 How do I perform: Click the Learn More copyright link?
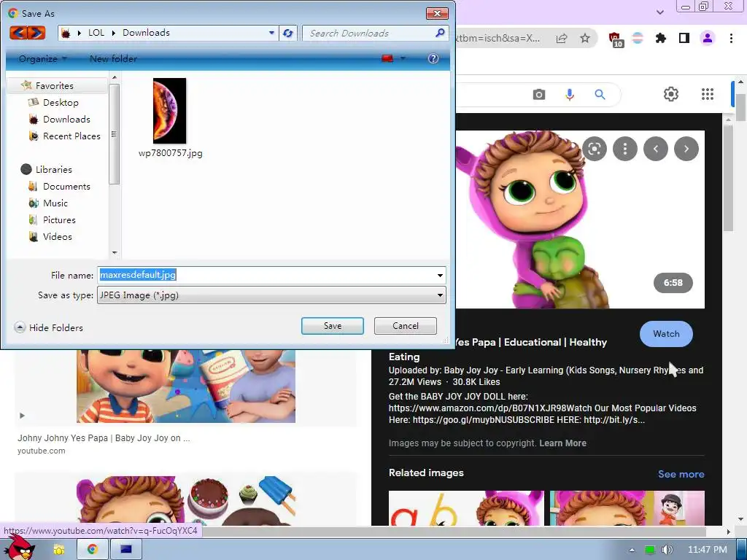[562, 443]
